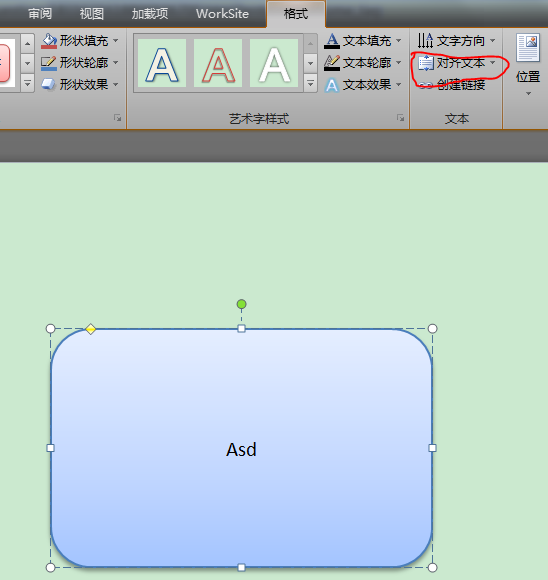548x580 pixels.
Task: Switch to the Review (审阅) tab
Action: (40, 14)
